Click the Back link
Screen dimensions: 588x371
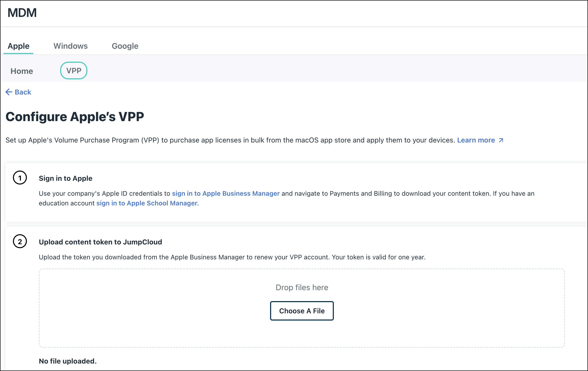[23, 92]
